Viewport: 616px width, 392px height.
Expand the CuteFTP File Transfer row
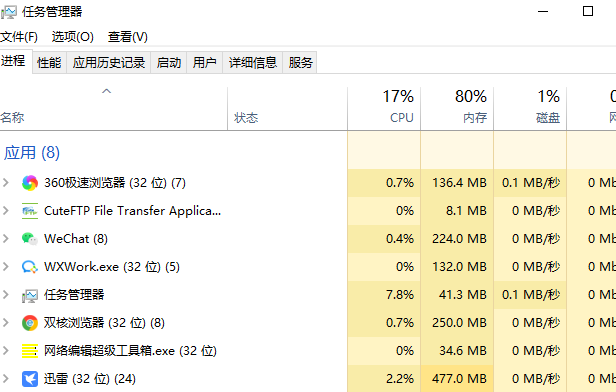click(6, 211)
